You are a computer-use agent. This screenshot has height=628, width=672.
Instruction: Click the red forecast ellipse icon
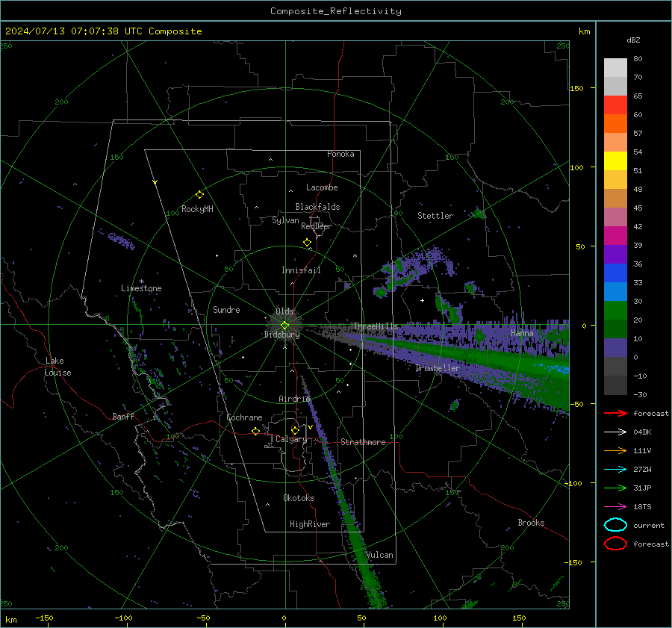pyautogui.click(x=615, y=544)
